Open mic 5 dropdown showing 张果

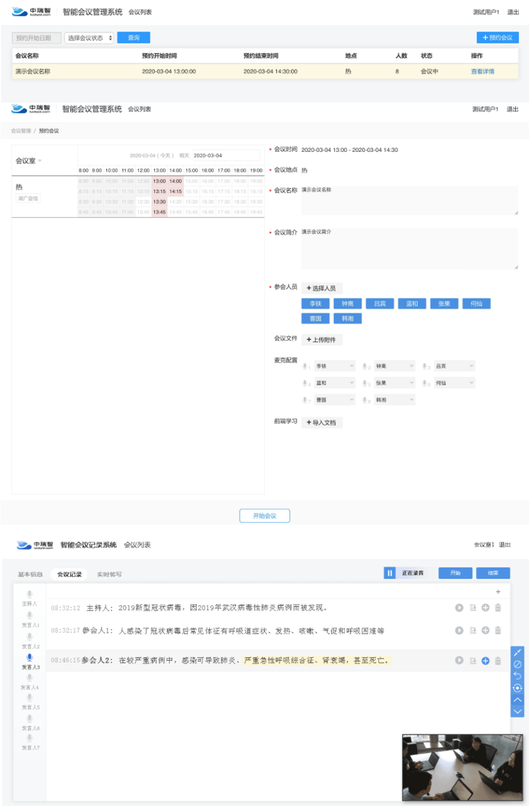pyautogui.click(x=394, y=383)
